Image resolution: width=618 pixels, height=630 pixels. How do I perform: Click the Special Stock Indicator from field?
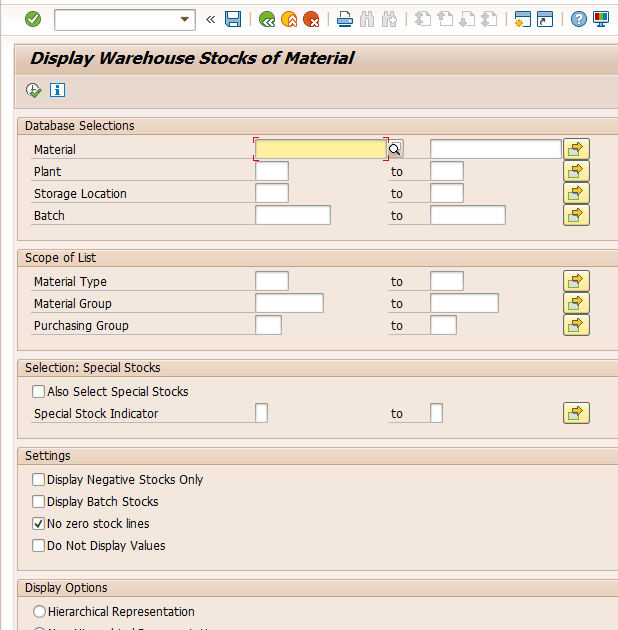click(262, 413)
